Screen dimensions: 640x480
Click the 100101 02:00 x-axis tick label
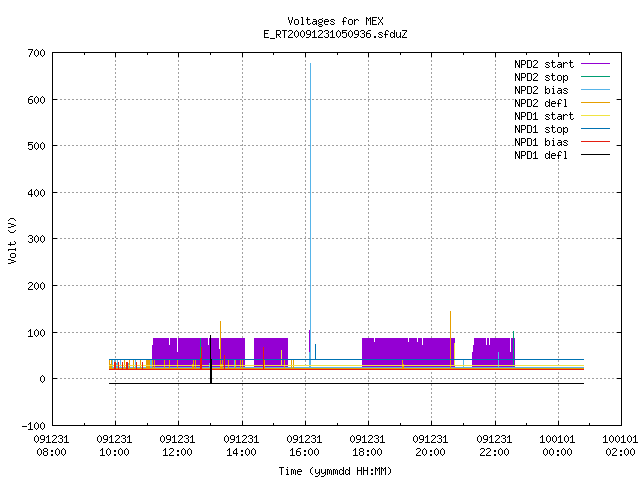coord(620,446)
